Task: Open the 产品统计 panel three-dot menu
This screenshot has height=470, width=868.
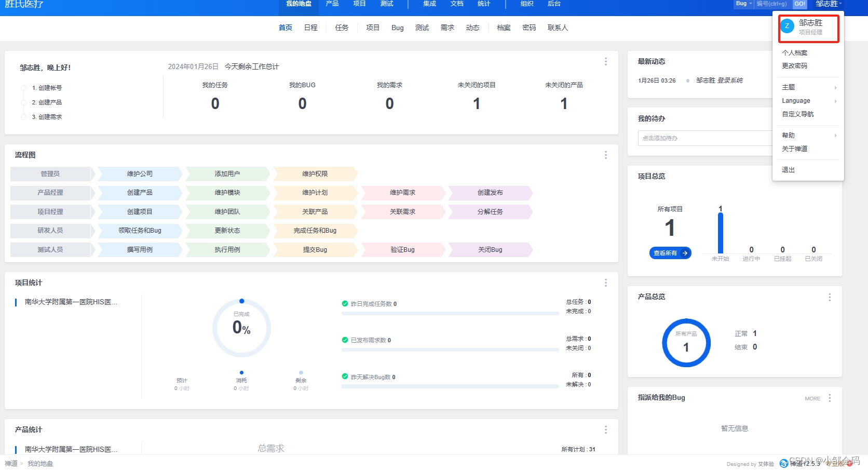Action: click(605, 430)
